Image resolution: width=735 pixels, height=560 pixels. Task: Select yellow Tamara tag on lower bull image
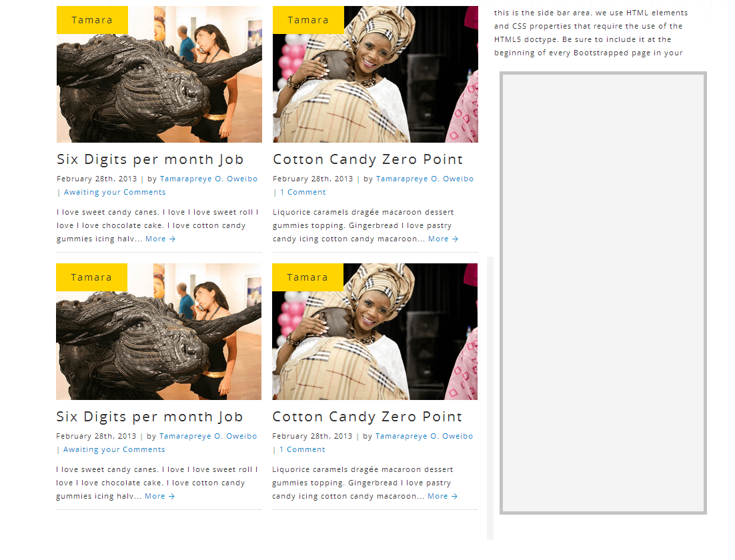coord(91,277)
